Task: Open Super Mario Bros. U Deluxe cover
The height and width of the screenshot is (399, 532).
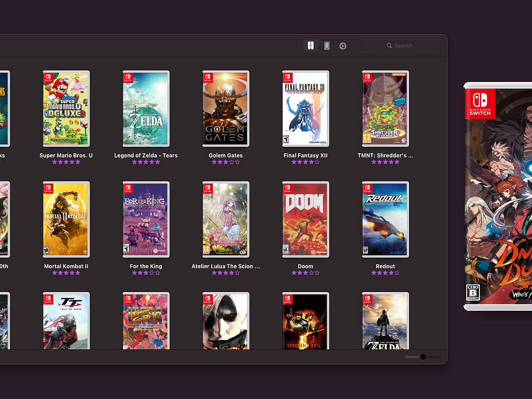Action: tap(66, 109)
